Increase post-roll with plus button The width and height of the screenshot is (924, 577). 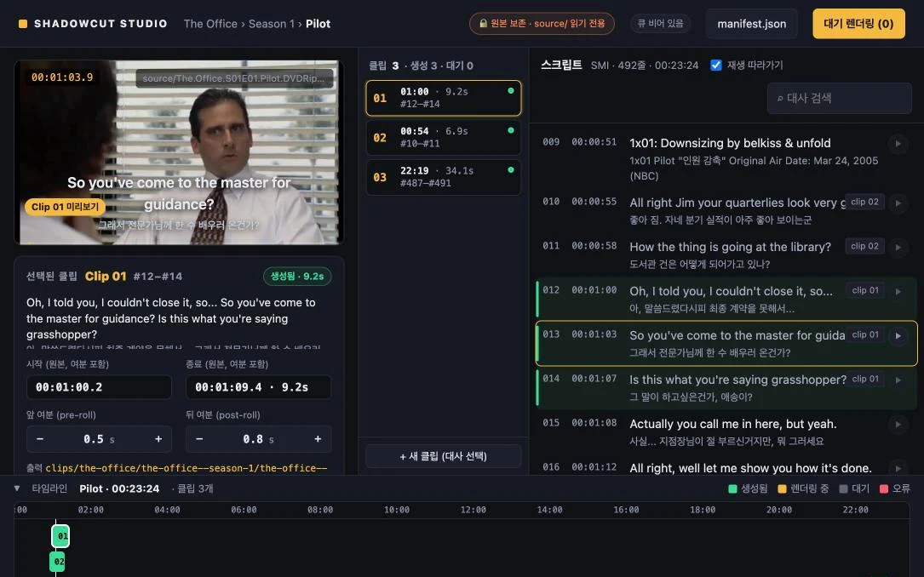318,439
